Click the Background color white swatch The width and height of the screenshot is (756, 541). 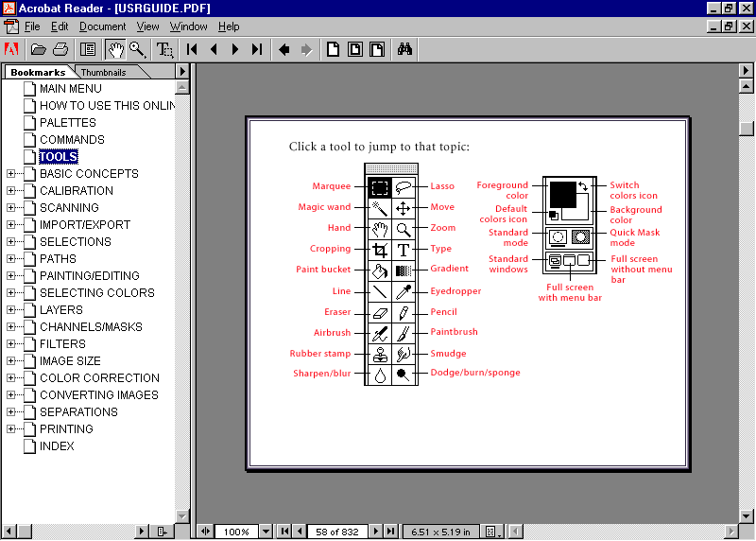(582, 213)
